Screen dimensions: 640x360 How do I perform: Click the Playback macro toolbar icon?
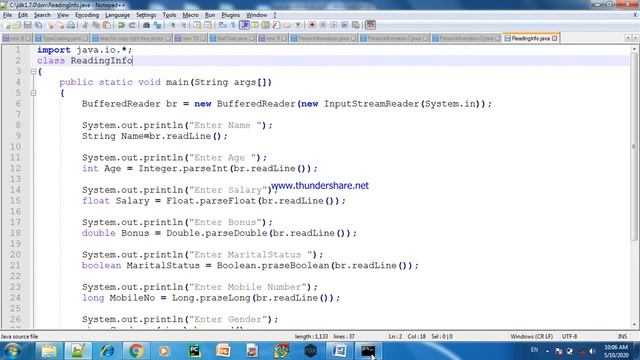tap(333, 25)
